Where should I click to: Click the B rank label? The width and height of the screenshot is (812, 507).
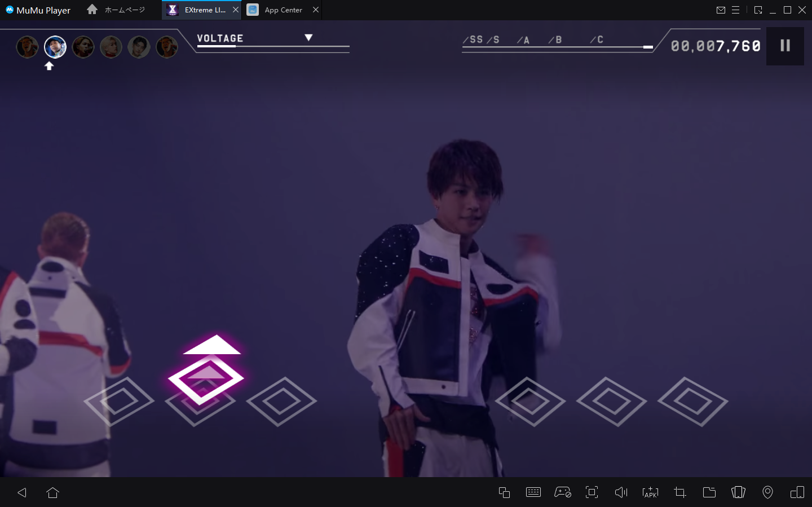pos(556,39)
